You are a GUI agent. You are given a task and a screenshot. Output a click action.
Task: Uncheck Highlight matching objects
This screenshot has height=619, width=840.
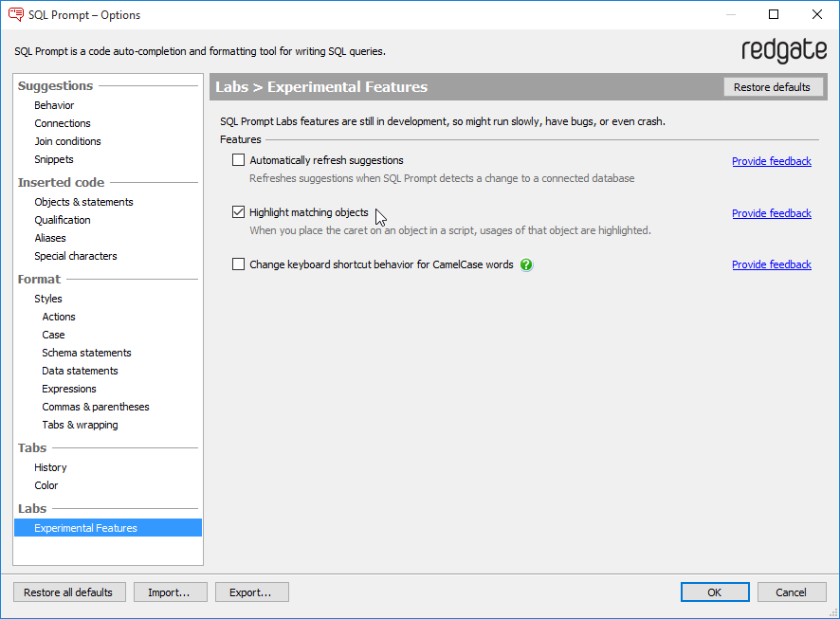(x=239, y=212)
